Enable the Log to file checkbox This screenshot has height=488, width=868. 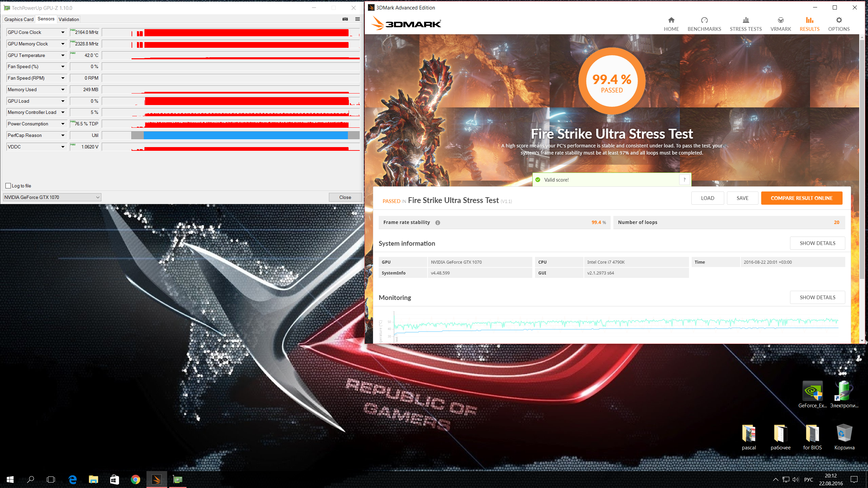click(8, 186)
